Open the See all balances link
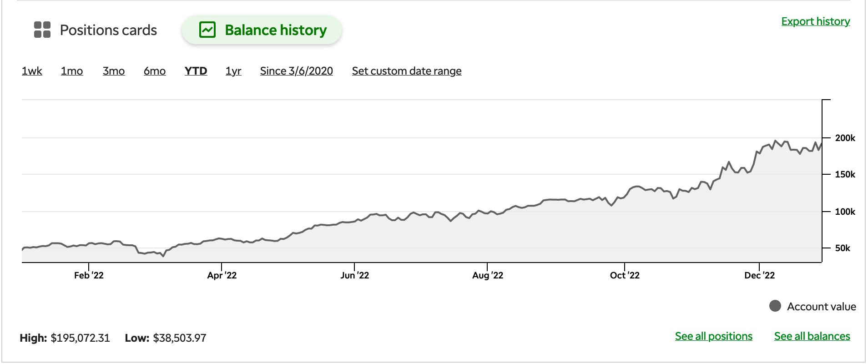868x364 pixels. tap(812, 336)
